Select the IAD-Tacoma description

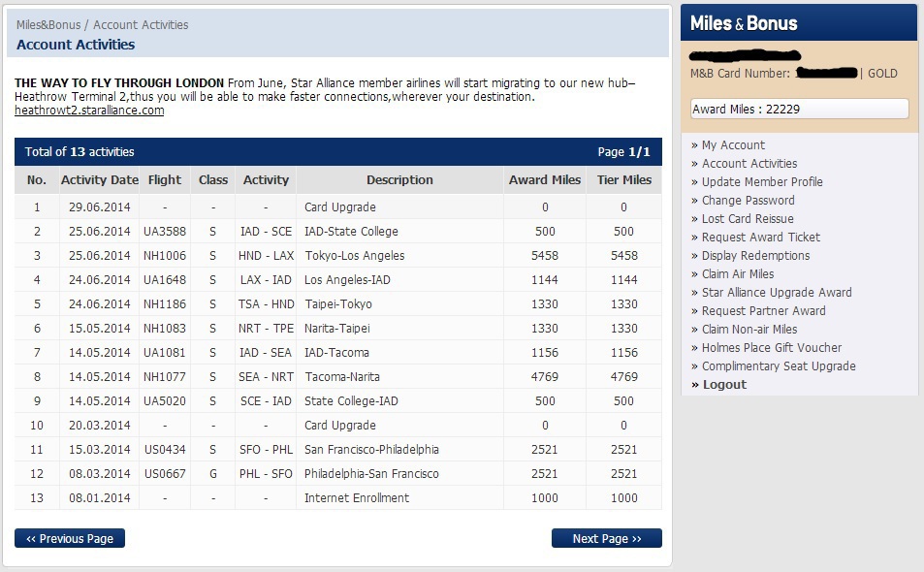tap(336, 352)
